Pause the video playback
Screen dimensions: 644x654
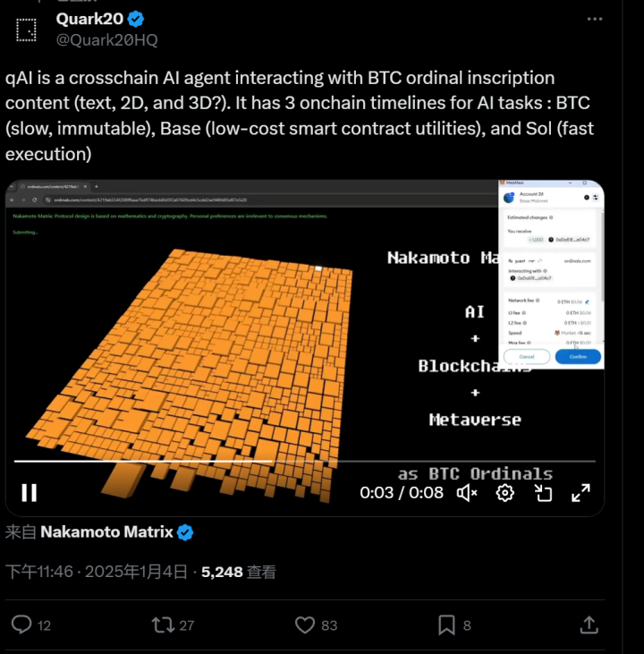(x=29, y=492)
